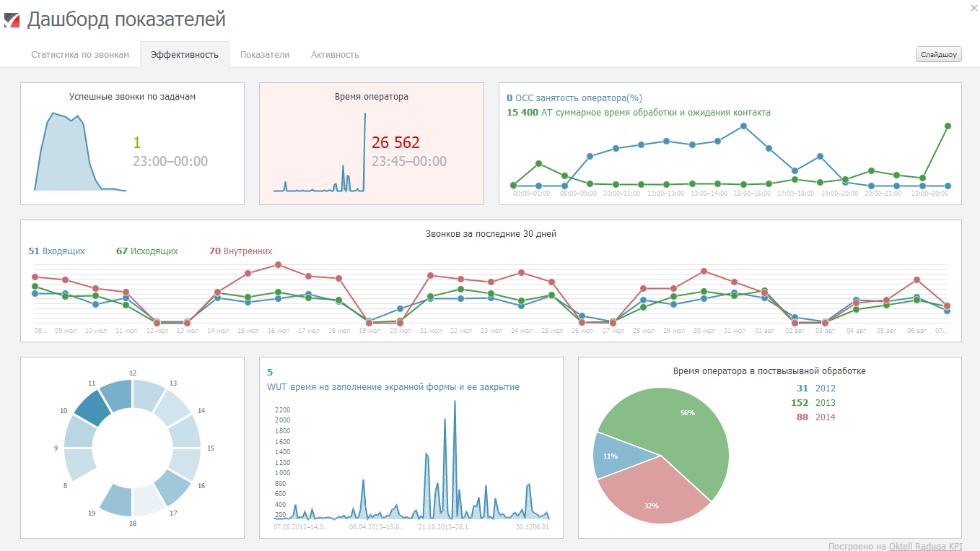The width and height of the screenshot is (980, 551).
Task: Open the Активность tab
Action: coord(335,55)
